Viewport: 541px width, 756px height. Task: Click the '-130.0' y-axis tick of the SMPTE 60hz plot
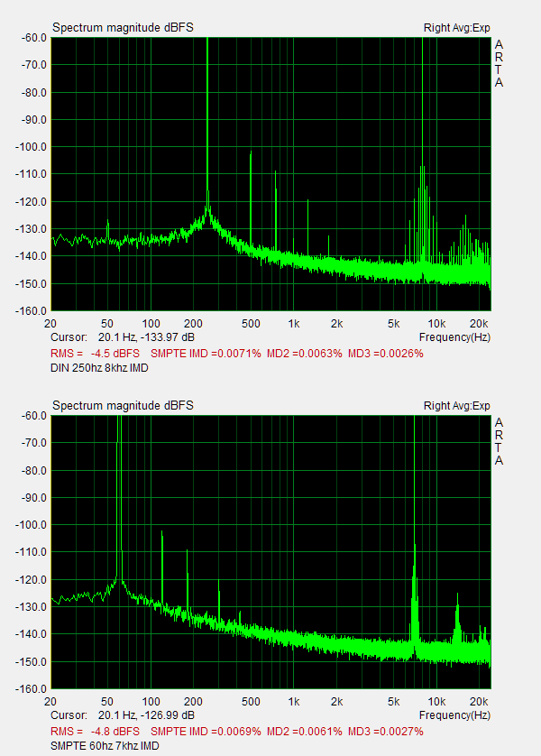pyautogui.click(x=31, y=607)
